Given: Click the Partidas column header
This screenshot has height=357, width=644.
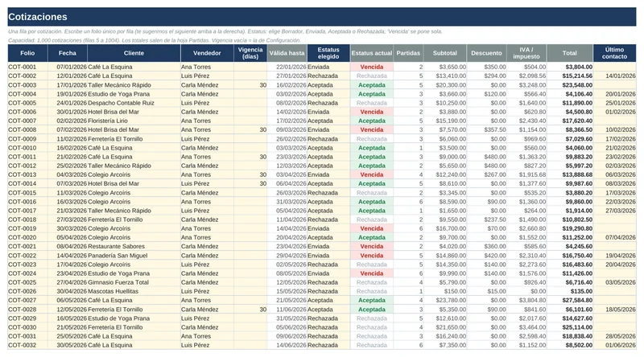Looking at the screenshot, I should [x=408, y=53].
